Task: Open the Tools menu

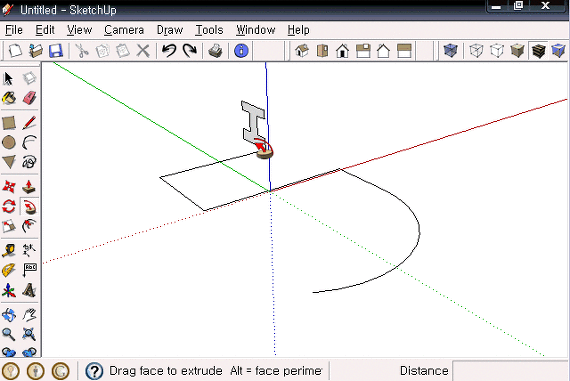Action: 209,30
